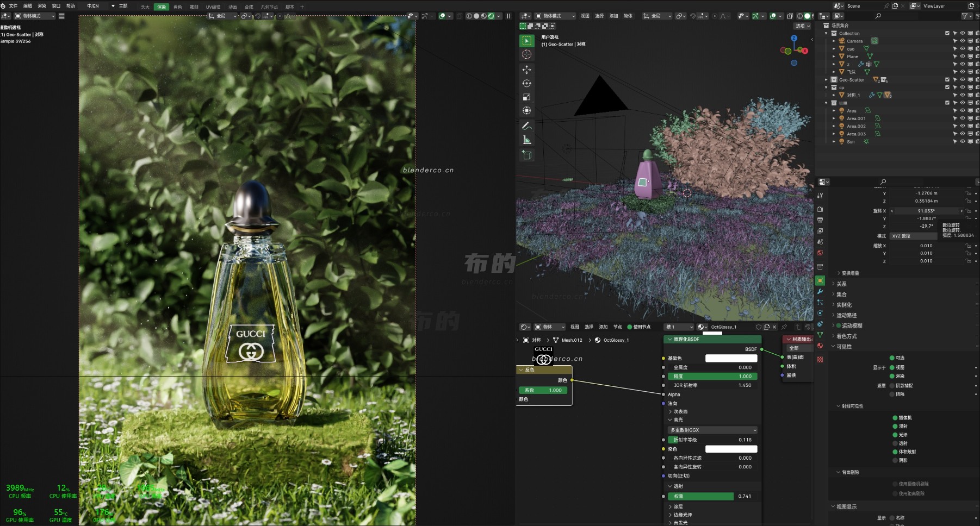Viewport: 980px width, 526px height.
Task: Add a new workspace with plus button
Action: [302, 7]
